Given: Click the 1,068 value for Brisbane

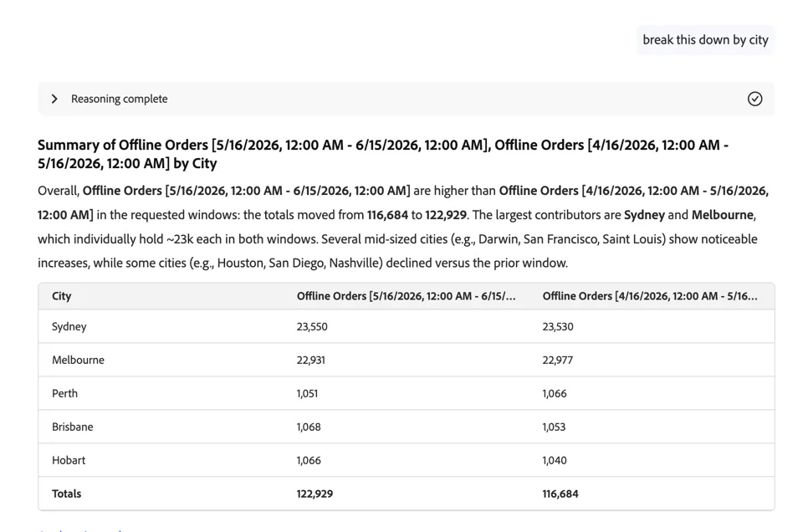Looking at the screenshot, I should click(309, 427).
